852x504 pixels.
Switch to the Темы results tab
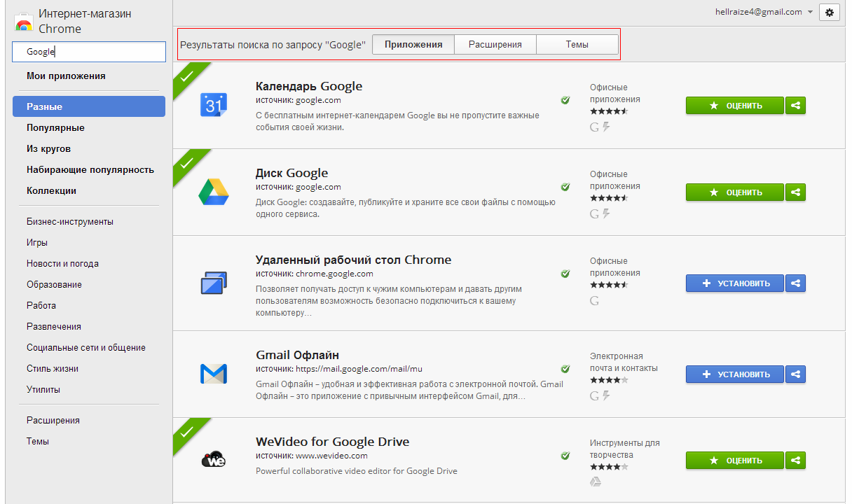tap(577, 45)
